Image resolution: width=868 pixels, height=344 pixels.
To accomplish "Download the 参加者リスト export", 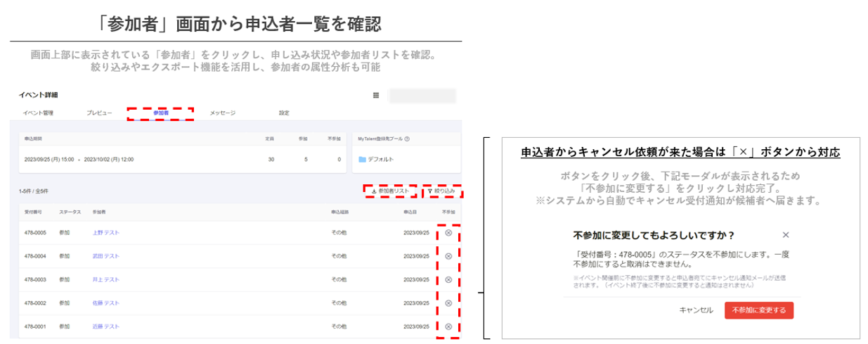I will [390, 191].
